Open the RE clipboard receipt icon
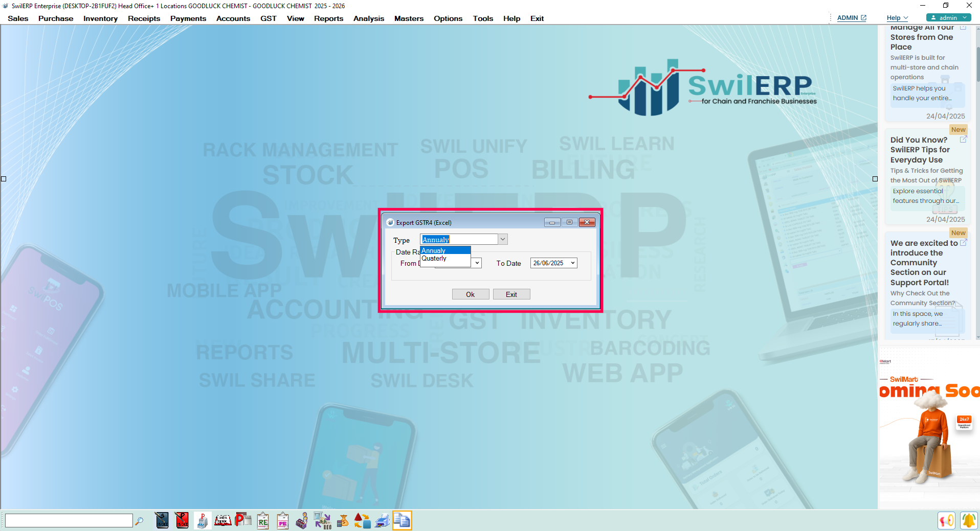 (x=263, y=520)
